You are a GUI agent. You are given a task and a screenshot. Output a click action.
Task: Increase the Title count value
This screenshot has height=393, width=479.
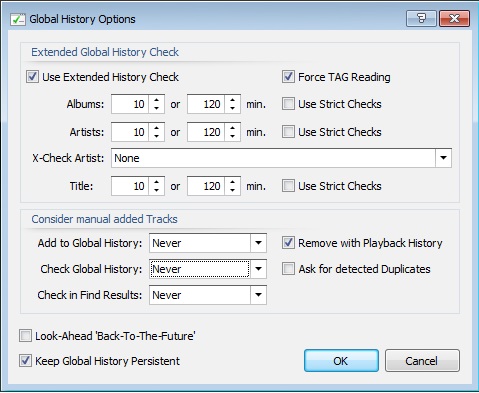(156, 182)
